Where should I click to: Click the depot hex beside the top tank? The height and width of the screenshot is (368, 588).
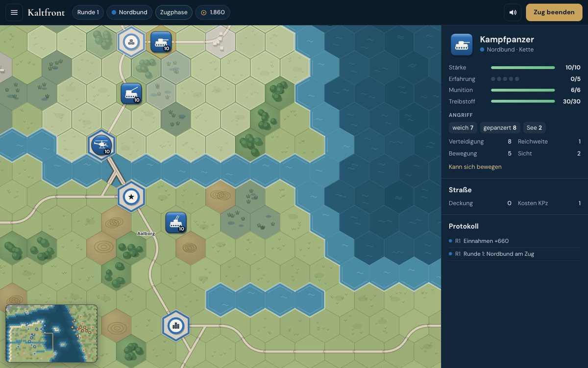(x=131, y=42)
